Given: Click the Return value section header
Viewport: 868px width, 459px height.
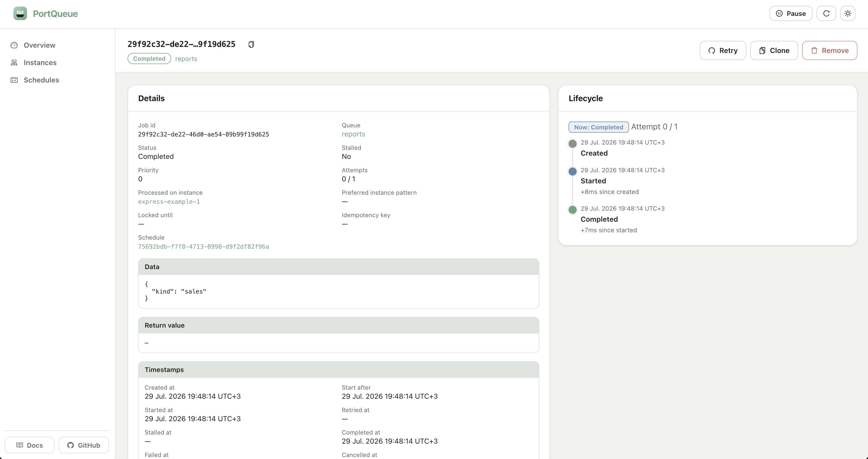Looking at the screenshot, I should tap(339, 325).
